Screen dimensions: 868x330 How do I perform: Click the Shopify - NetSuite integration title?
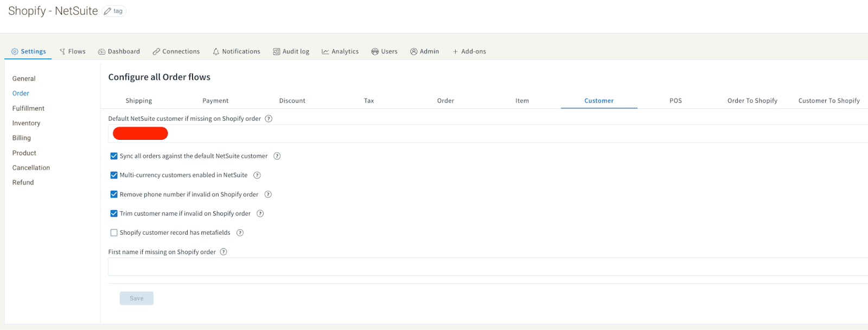[x=53, y=11]
